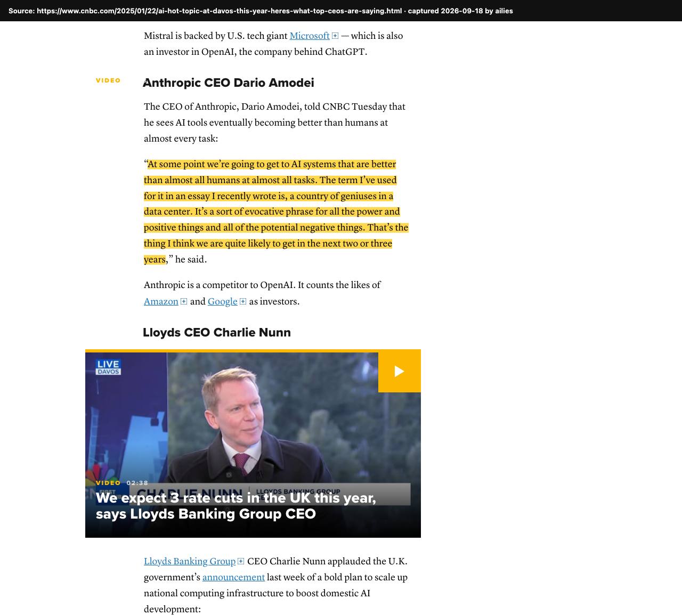The image size is (682, 616).
Task: Click the yellow VIDEO label beside Anthropic heading
Action: (x=108, y=80)
